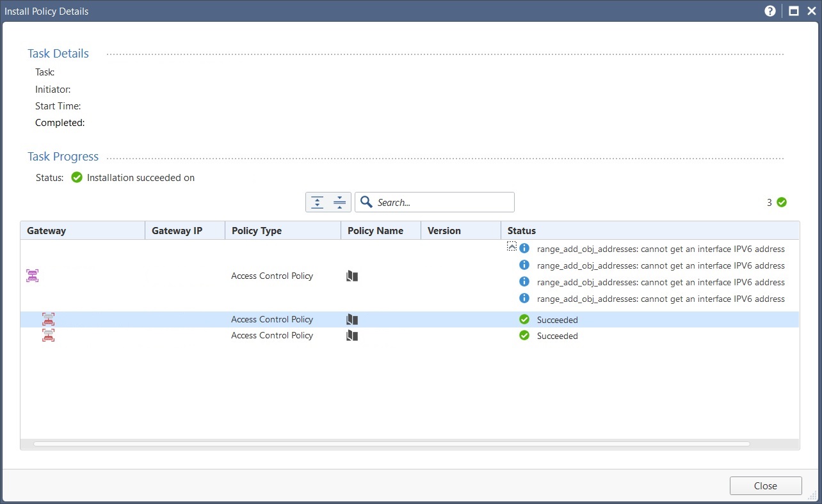The width and height of the screenshot is (822, 504).
Task: Click the third blue info icon in Status
Action: (524, 281)
